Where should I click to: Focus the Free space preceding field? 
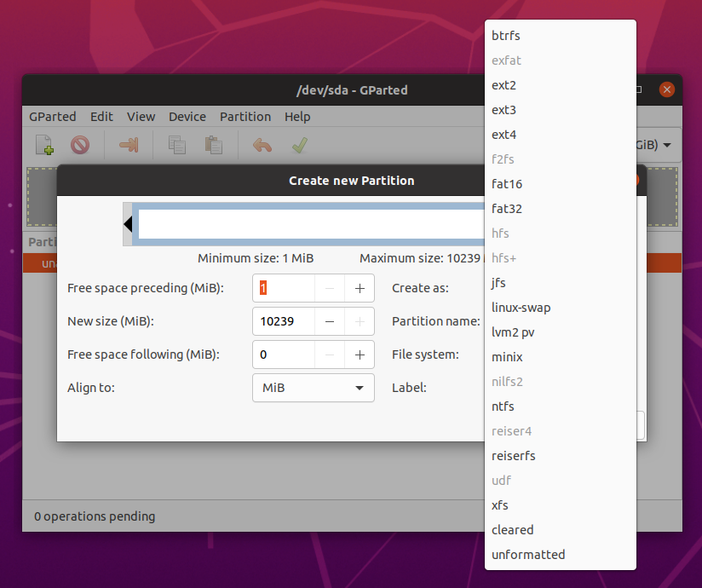click(284, 288)
